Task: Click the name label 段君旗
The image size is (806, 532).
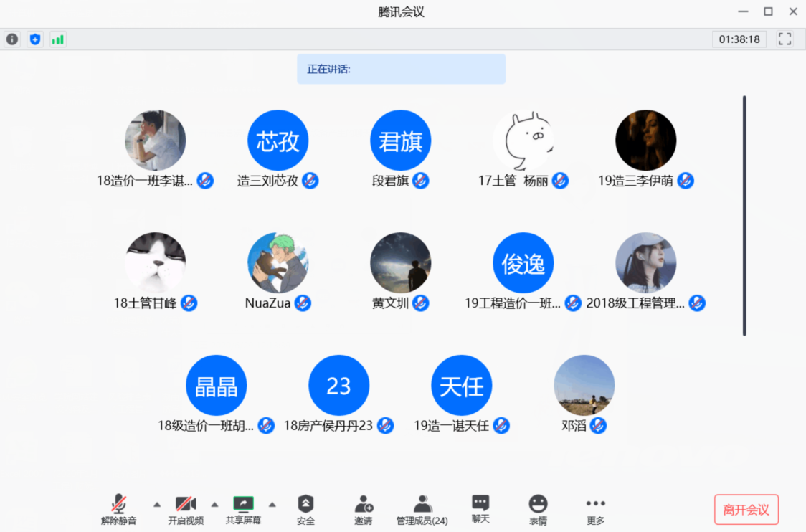Action: point(390,181)
